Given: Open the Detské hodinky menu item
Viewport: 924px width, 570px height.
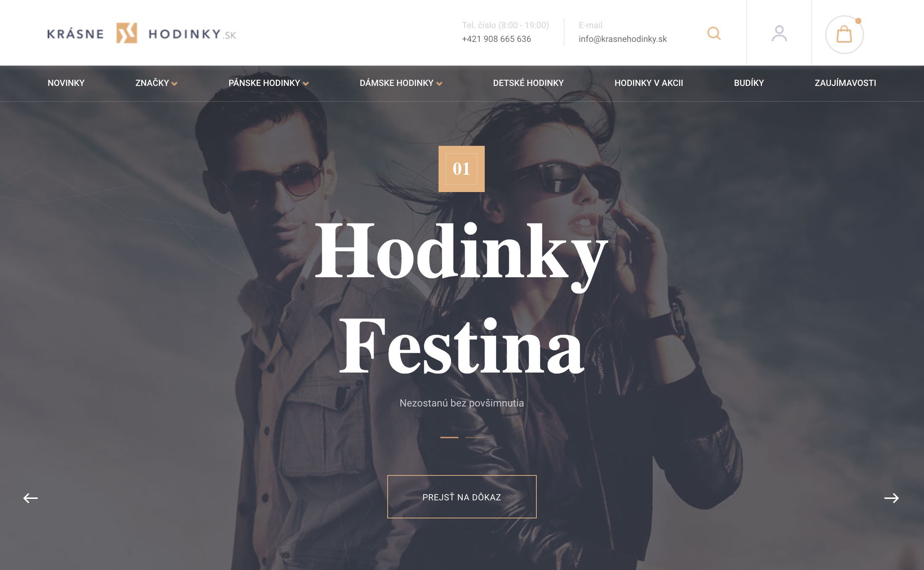Looking at the screenshot, I should (x=528, y=83).
